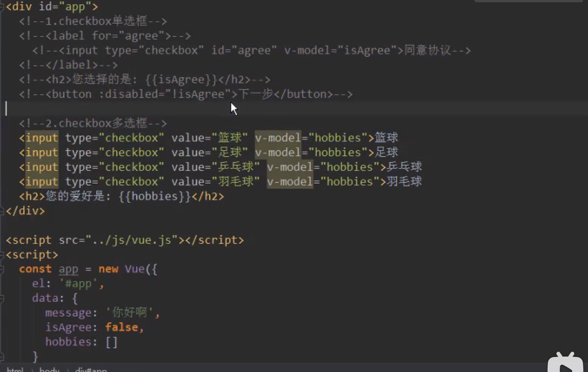588x372 pixels.
Task: Click v-model on the 篮球 input line
Action: click(x=278, y=138)
